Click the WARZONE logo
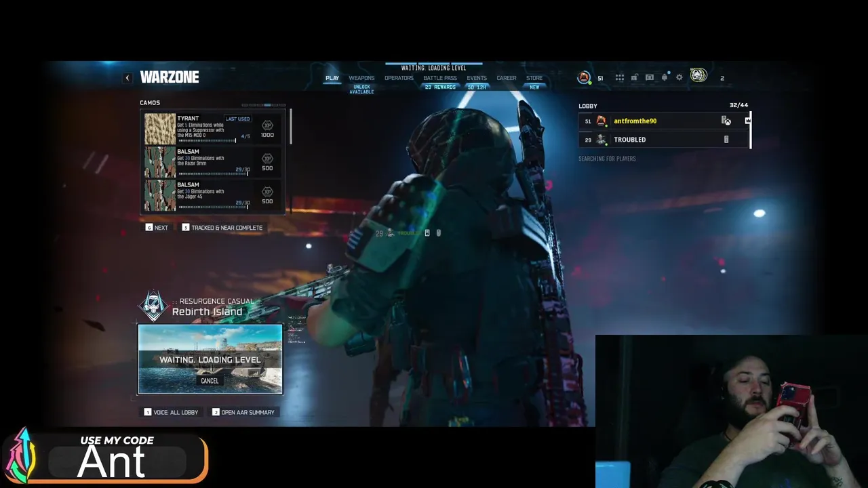This screenshot has width=868, height=488. (170, 77)
